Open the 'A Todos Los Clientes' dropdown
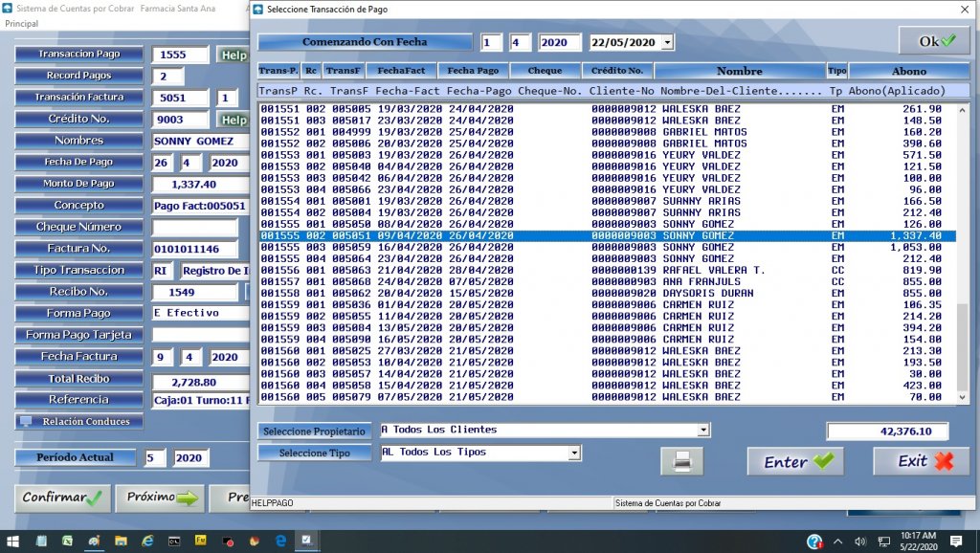The height and width of the screenshot is (553, 980). [703, 431]
